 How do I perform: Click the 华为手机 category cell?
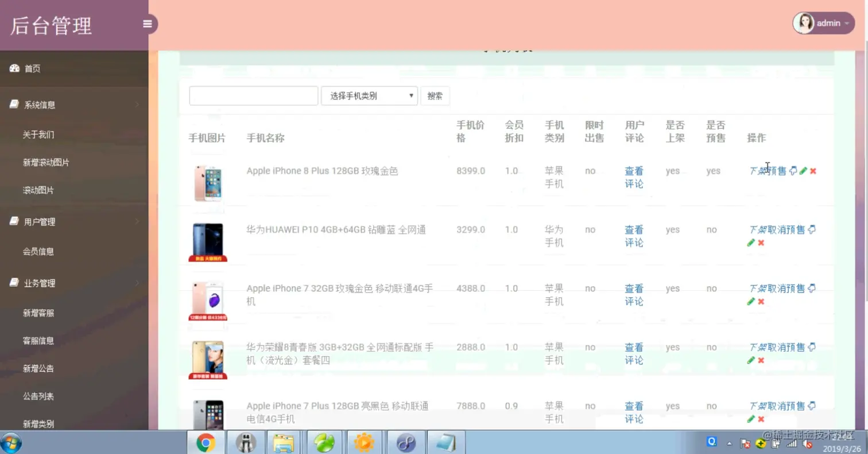pyautogui.click(x=554, y=236)
